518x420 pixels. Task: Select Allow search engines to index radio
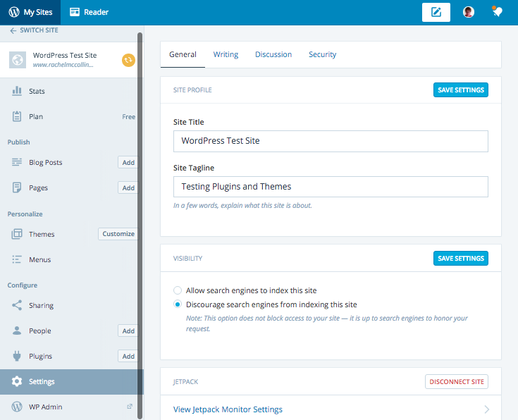178,290
